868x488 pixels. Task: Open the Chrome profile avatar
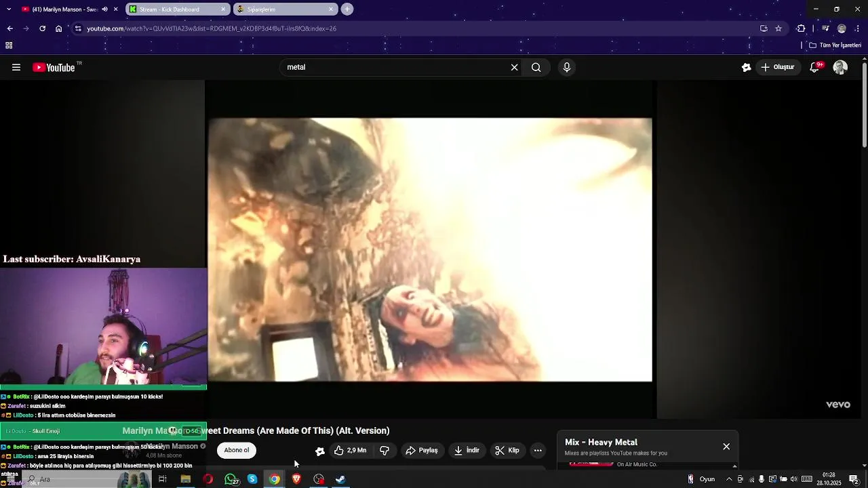click(842, 28)
